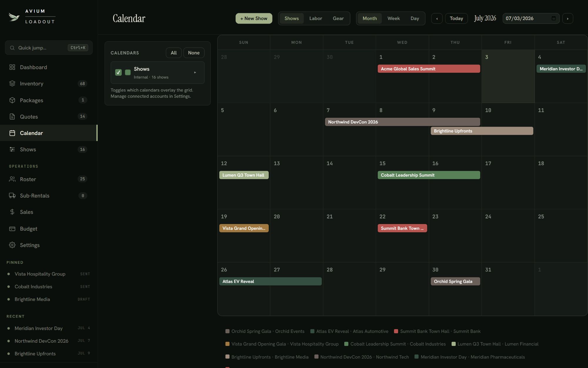Screen dimensions: 588x368
Task: Click the Inventory count badge 68
Action: click(82, 84)
